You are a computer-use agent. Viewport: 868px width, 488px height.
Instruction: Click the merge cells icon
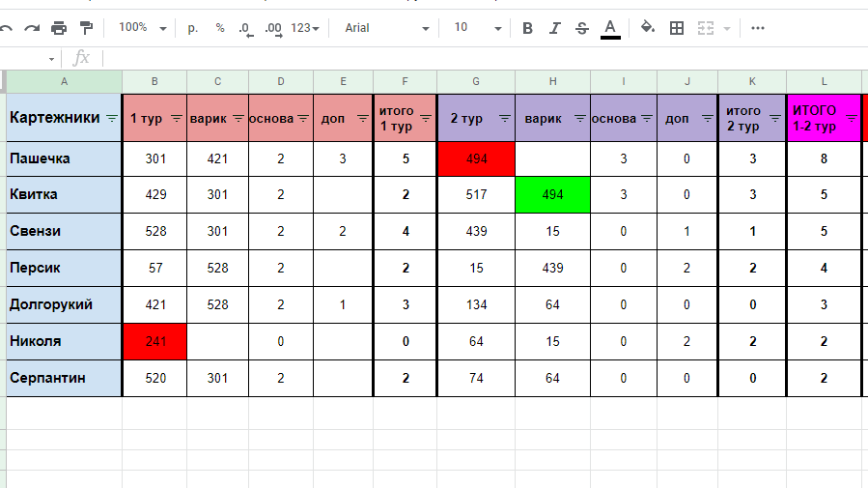click(705, 28)
